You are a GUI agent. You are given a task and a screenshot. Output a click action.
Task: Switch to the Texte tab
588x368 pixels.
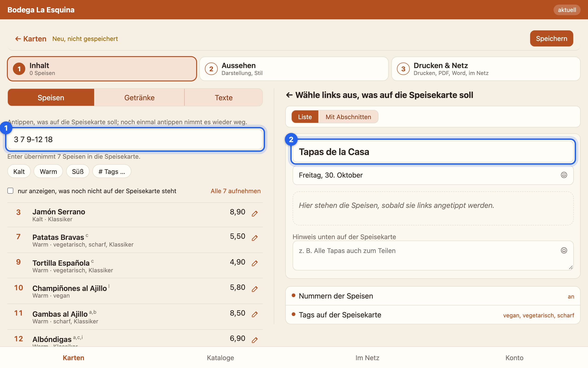coord(223,98)
